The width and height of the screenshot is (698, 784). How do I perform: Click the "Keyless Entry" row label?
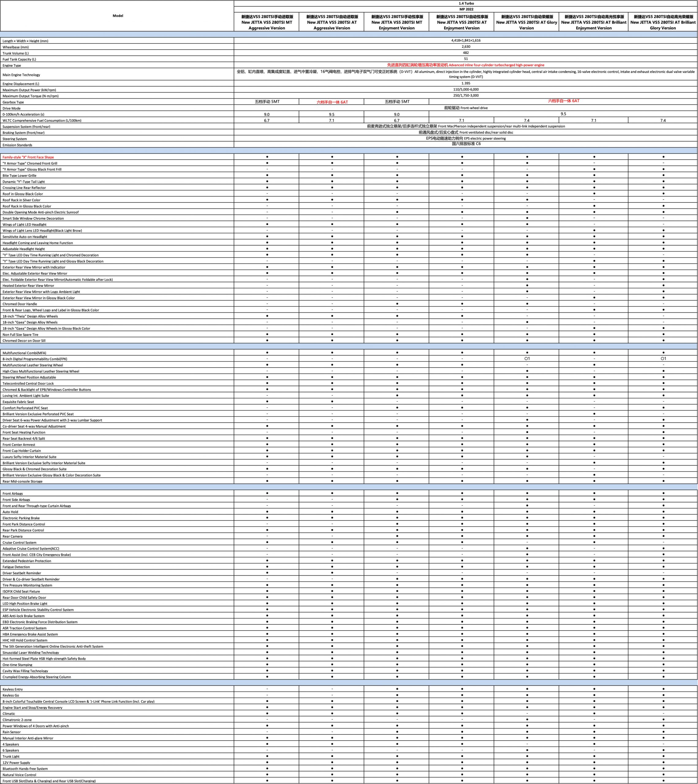pyautogui.click(x=13, y=689)
